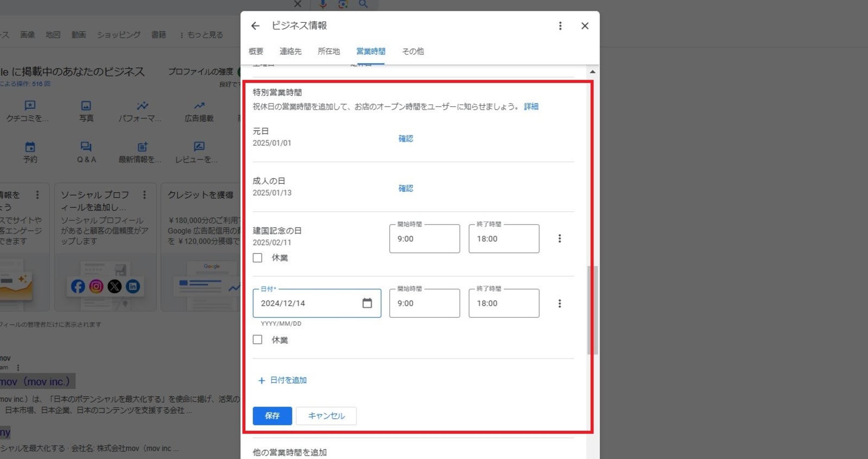Viewport: 868px width, 459px height.
Task: Click the LinkedIn icon on social card
Action: [x=133, y=286]
